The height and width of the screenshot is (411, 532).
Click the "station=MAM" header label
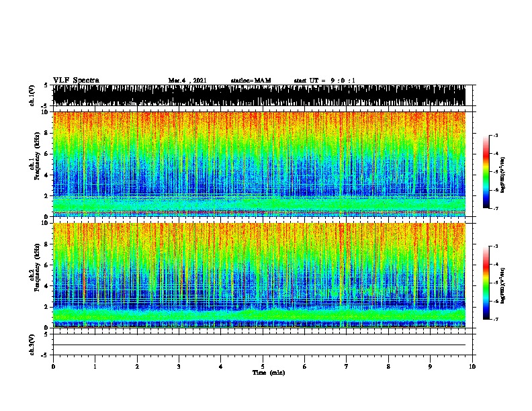pyautogui.click(x=251, y=81)
